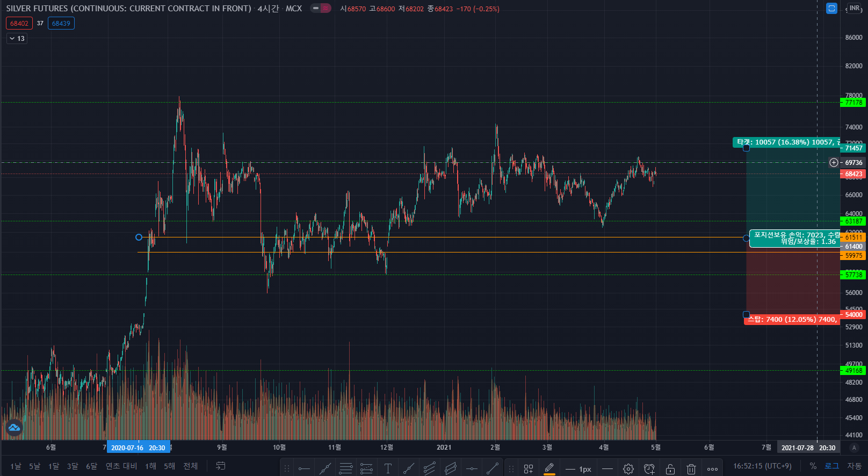The height and width of the screenshot is (476, 868).
Task: Click the 77178 green price label
Action: (853, 102)
